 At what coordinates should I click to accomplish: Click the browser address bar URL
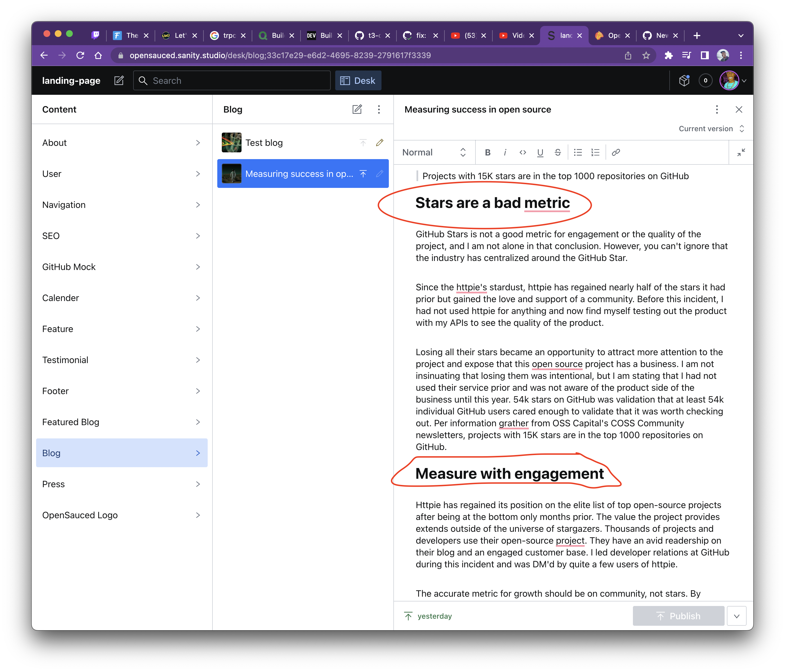[280, 56]
